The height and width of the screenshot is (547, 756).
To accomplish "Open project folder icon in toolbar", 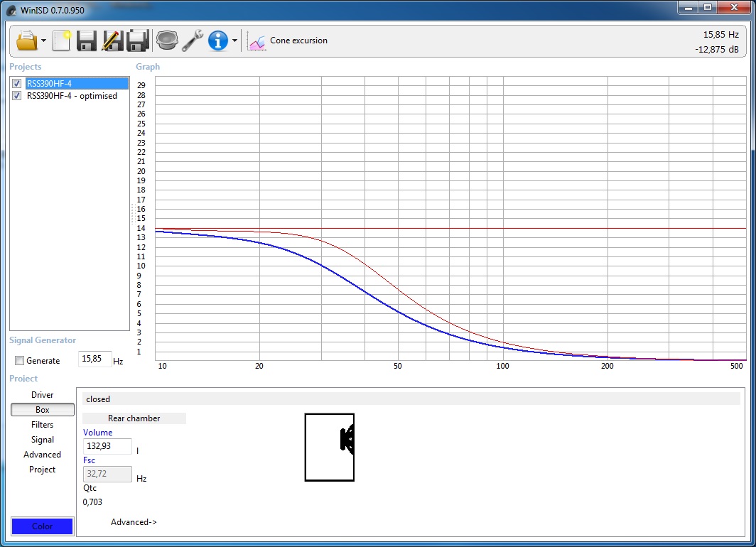I will point(26,40).
